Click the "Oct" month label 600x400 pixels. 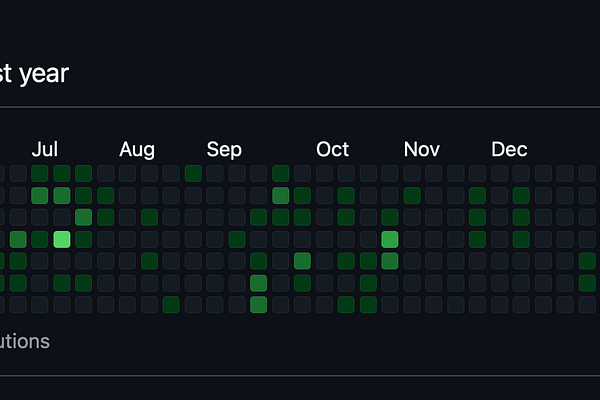pos(333,149)
